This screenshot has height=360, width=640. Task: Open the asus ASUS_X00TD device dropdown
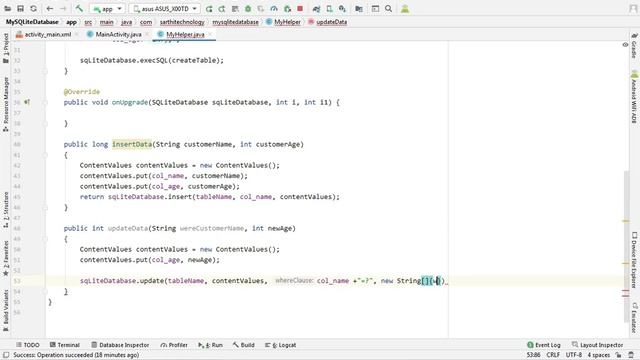(164, 9)
